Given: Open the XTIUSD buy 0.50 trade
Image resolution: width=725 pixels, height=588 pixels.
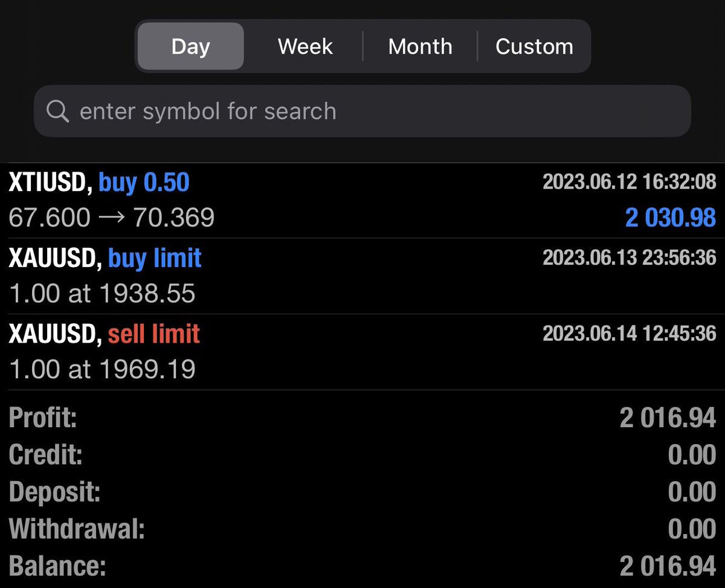Looking at the screenshot, I should tap(362, 201).
